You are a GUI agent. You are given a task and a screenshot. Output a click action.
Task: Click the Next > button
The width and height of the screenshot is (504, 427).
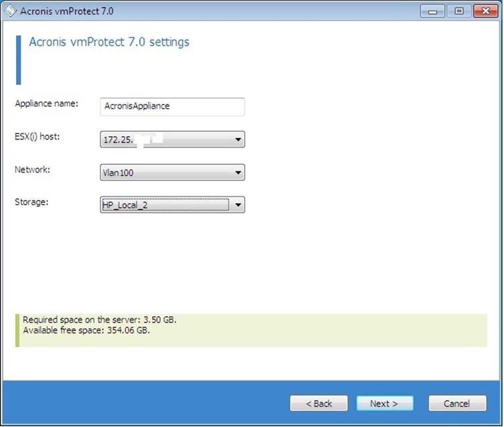tap(385, 404)
